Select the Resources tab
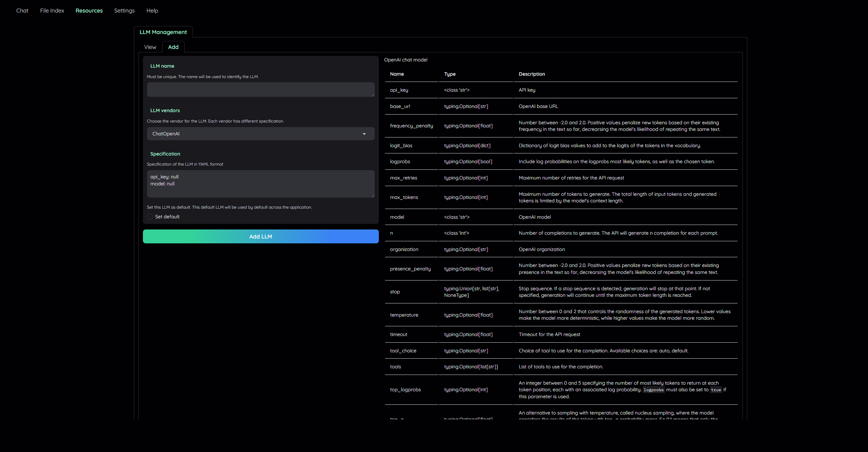 89,11
